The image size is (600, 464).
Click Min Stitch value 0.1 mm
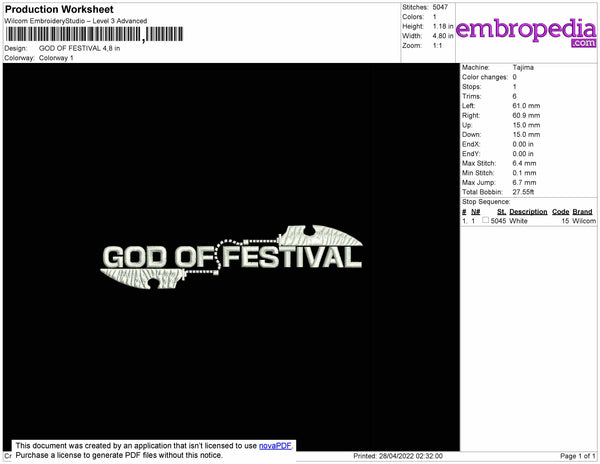tap(524, 173)
